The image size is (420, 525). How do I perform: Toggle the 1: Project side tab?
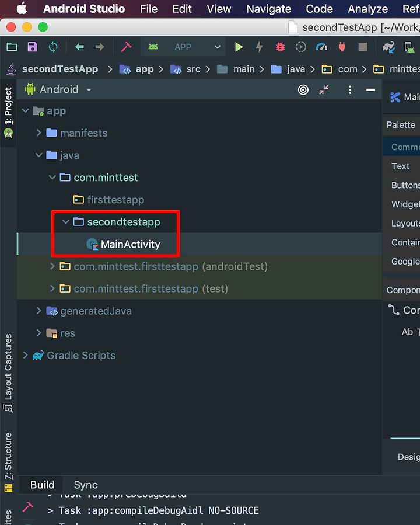point(8,113)
